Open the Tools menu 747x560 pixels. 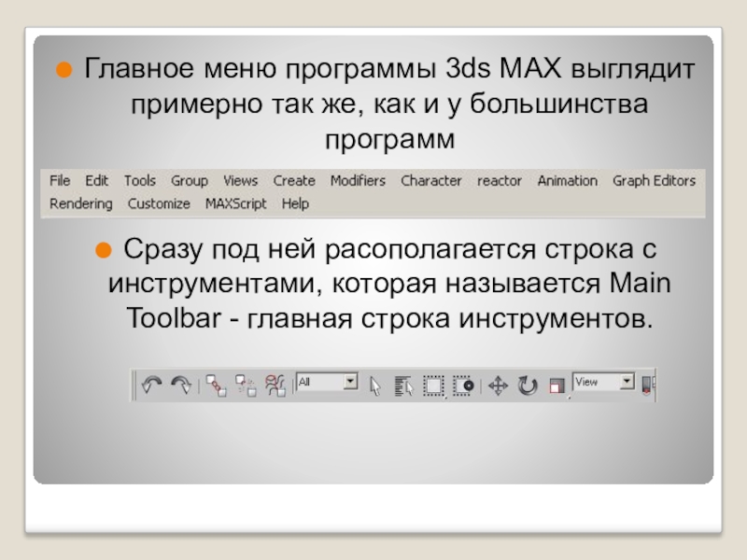[x=139, y=181]
